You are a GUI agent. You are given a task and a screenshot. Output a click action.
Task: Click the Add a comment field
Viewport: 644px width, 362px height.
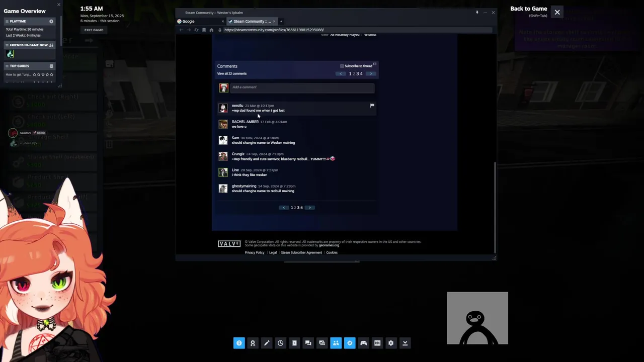(302, 87)
